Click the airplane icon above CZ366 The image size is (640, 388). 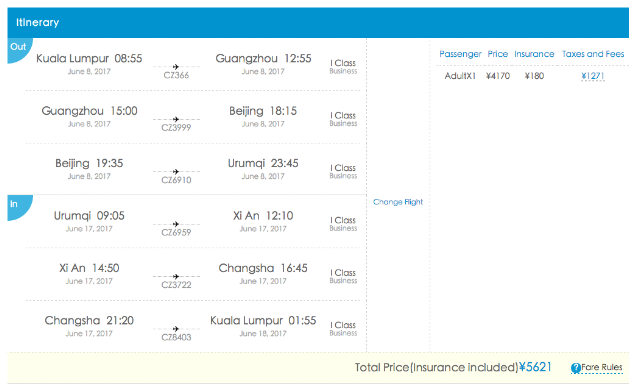point(176,67)
